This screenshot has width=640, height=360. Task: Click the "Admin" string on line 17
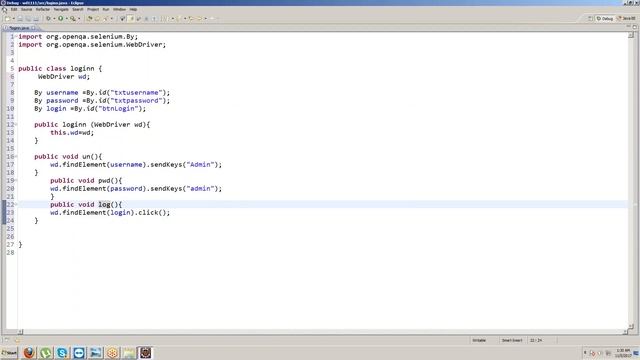pos(200,164)
